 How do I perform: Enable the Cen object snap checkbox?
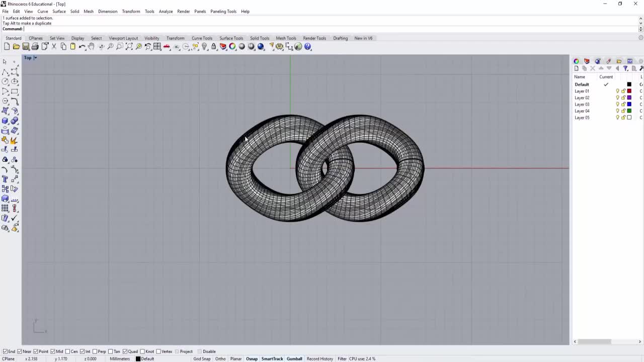tap(68, 351)
